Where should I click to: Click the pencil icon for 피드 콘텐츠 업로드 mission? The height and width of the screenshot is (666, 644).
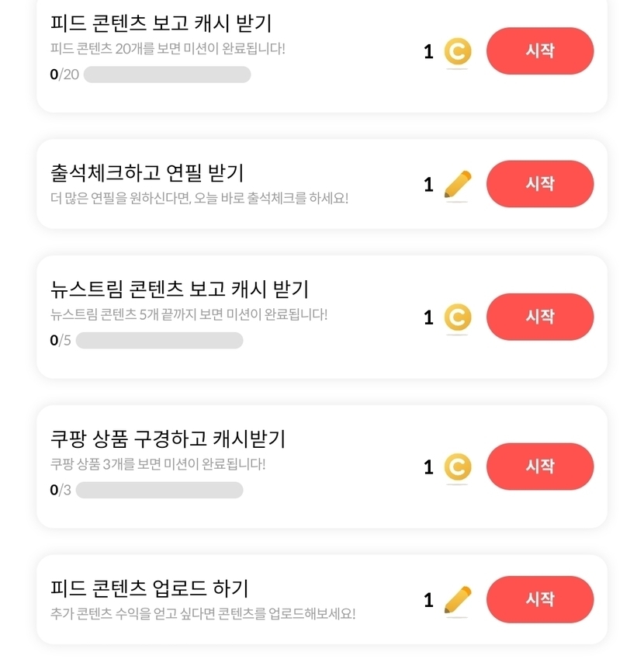[457, 600]
